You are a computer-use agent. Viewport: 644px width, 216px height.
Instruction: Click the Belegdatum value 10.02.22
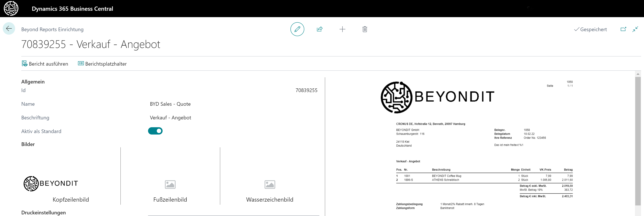pyautogui.click(x=529, y=134)
